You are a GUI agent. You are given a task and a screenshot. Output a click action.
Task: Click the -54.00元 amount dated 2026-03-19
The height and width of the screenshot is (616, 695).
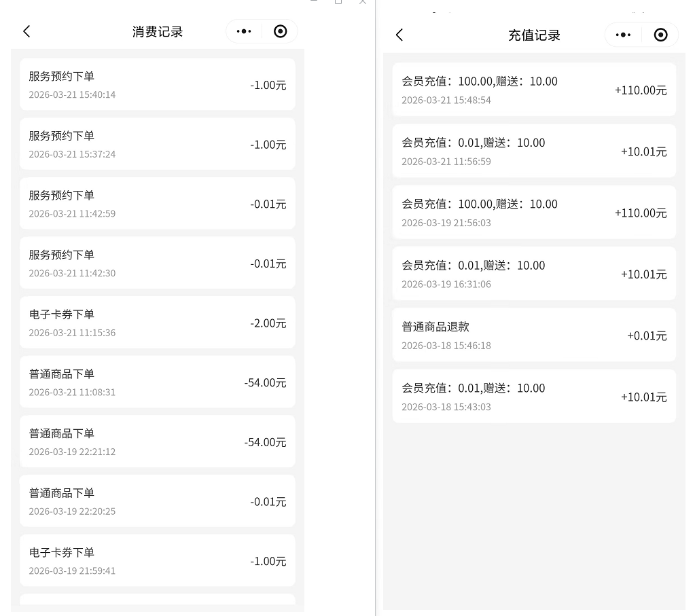[x=266, y=442]
